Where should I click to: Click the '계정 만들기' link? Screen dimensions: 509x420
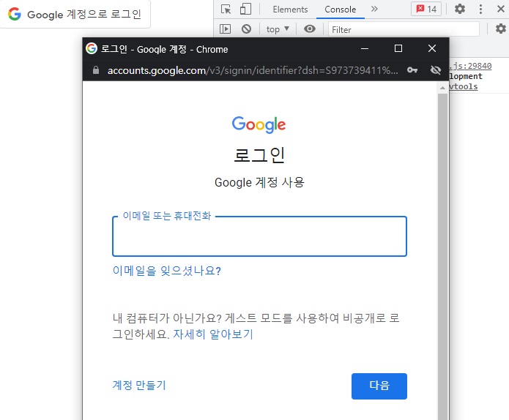pos(139,386)
